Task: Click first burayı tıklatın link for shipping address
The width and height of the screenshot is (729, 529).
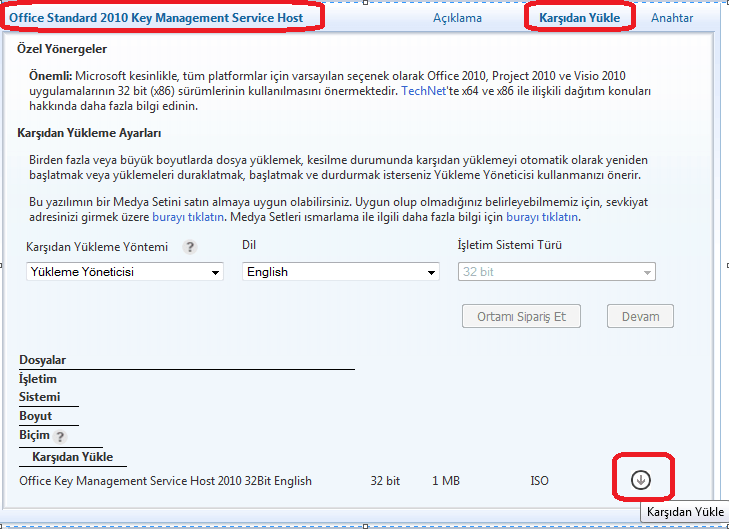Action: tap(187, 217)
